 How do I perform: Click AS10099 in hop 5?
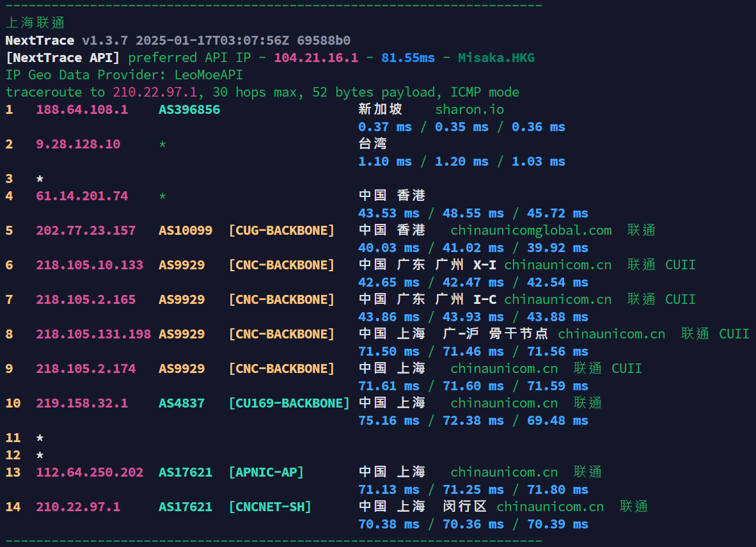pos(185,230)
